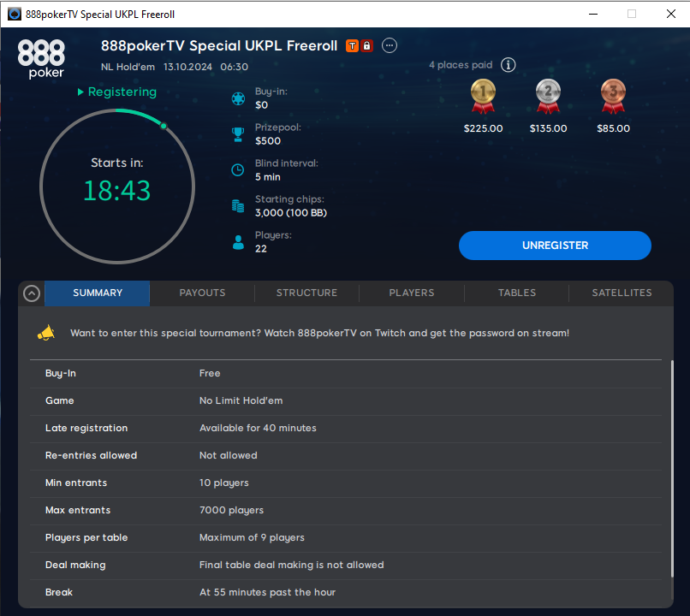
Task: Switch to the Summary tab
Action: tap(98, 293)
